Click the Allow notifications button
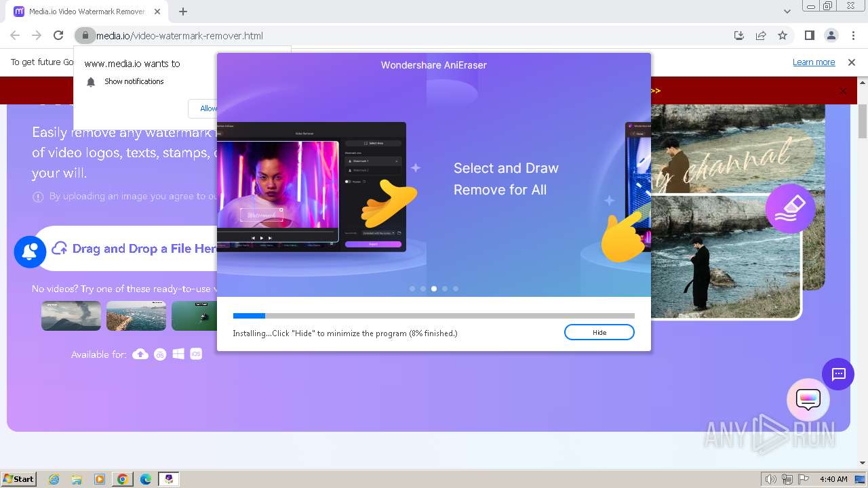The height and width of the screenshot is (488, 868). tap(203, 108)
